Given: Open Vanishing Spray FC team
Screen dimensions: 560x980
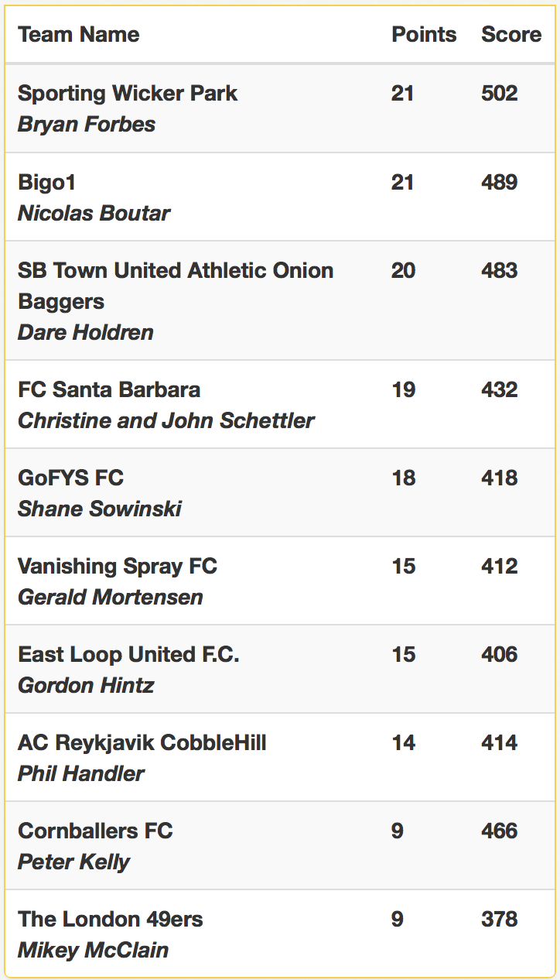Looking at the screenshot, I should [x=118, y=566].
